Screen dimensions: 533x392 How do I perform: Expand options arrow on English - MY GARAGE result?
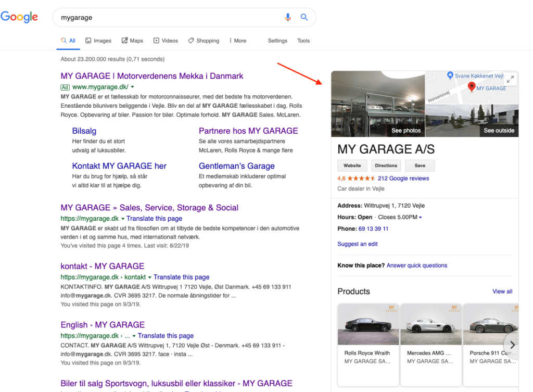point(134,336)
